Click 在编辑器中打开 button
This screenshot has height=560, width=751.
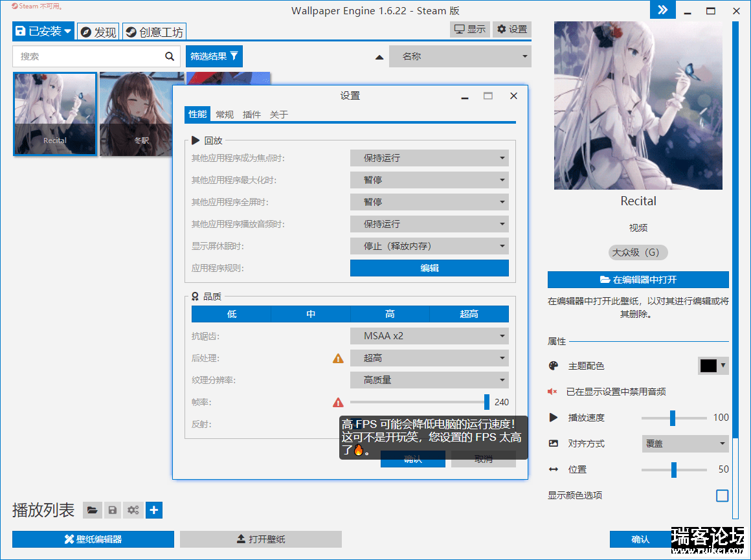coord(638,280)
